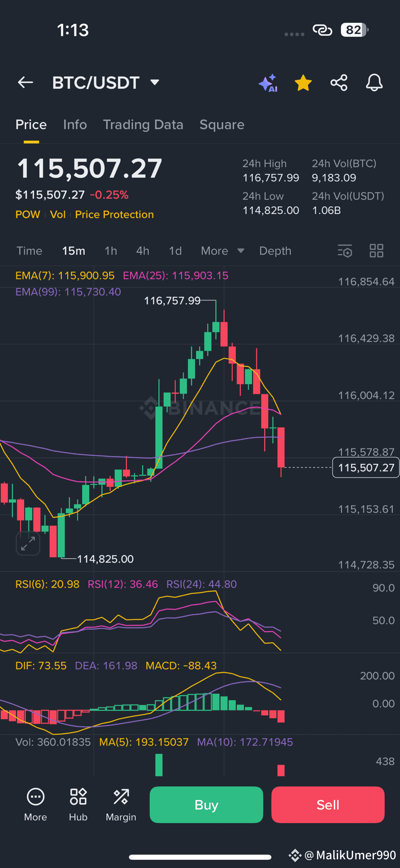The height and width of the screenshot is (868, 400).
Task: Tap the Vol: 360.01835 label
Action: 53,742
